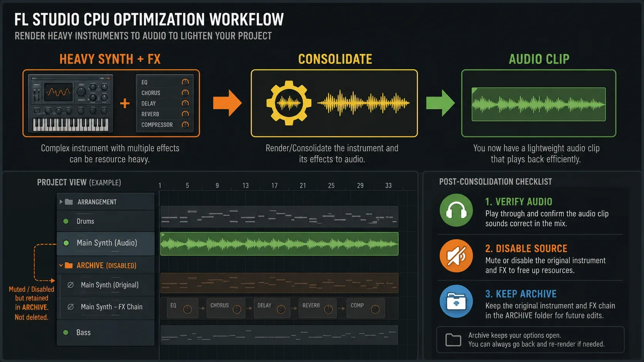The height and width of the screenshot is (362, 644).
Task: Click bar 9 on the timeline ruler
Action: 217,185
